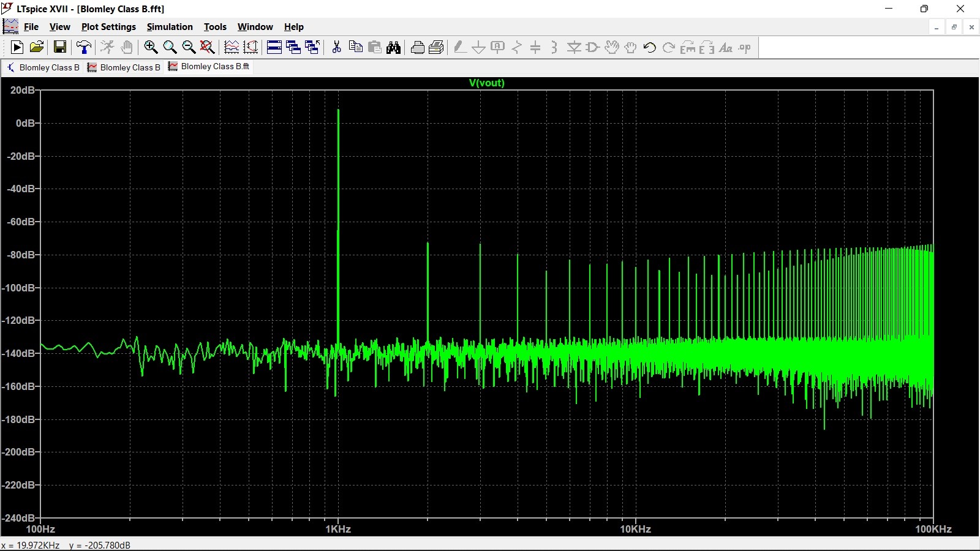Click the Place Ground icon
Viewport: 980px width, 551px height.
pos(479,47)
